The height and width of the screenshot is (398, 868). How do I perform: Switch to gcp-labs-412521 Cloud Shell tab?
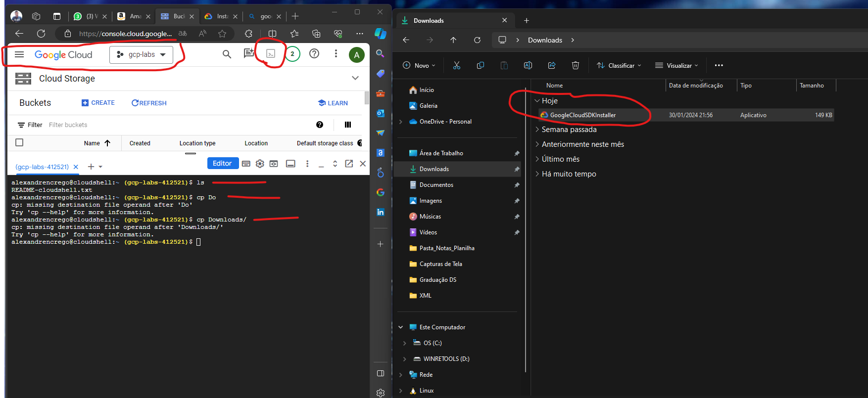pyautogui.click(x=42, y=167)
